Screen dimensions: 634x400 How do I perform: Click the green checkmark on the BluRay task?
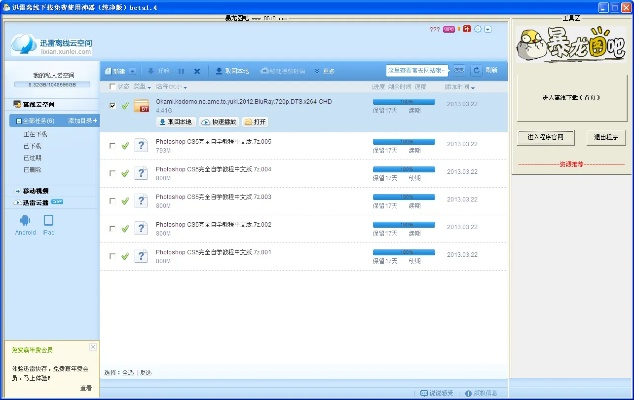point(125,106)
